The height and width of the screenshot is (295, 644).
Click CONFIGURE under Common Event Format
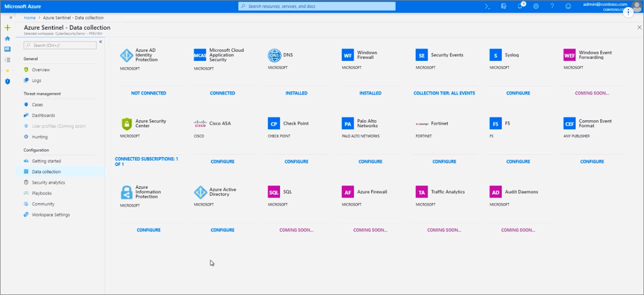592,162
